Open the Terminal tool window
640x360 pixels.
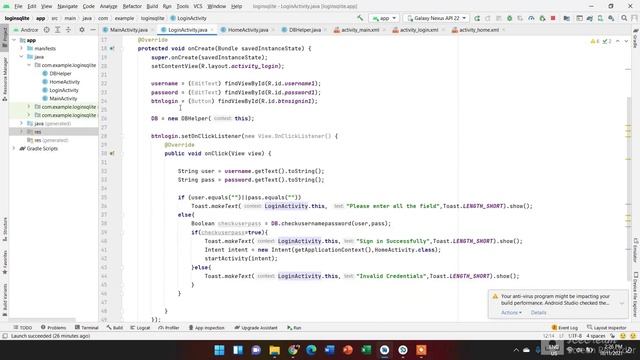[87, 328]
